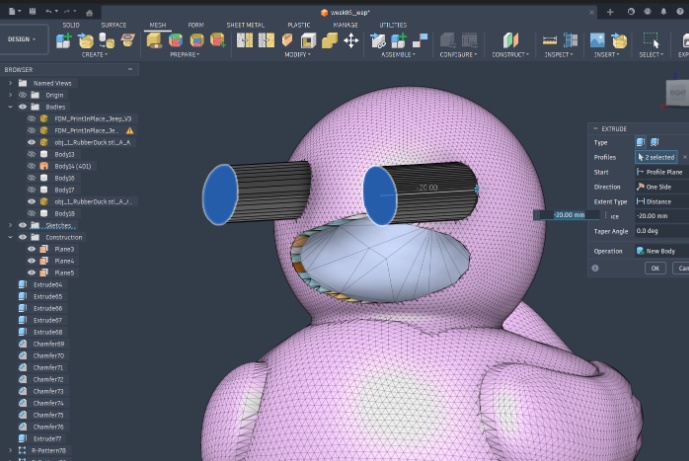Click the Joint icon in Assemble group
This screenshot has width=689, height=461.
[420, 40]
